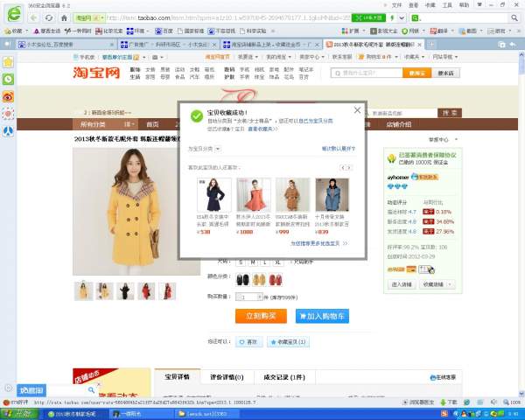Screen dimensions: 525x420
Task: Click the Windows Start button
Action: pos(20,414)
